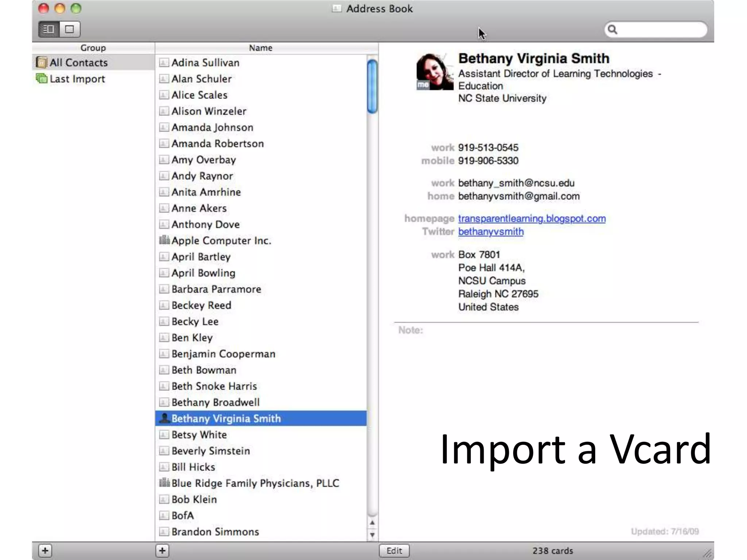This screenshot has height=560, width=747.
Task: Click the card icon beside Amy Overbay
Action: click(x=164, y=160)
